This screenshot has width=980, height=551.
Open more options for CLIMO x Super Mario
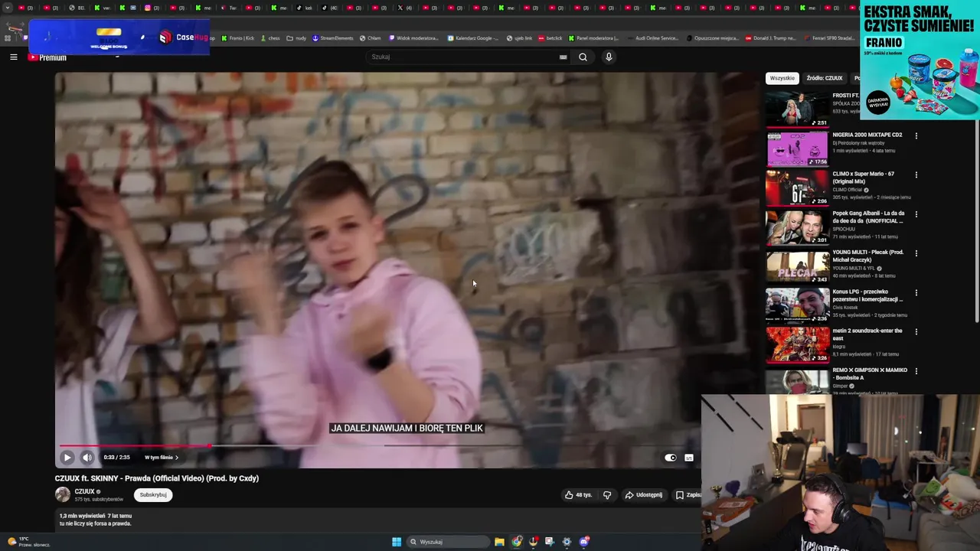pyautogui.click(x=916, y=174)
